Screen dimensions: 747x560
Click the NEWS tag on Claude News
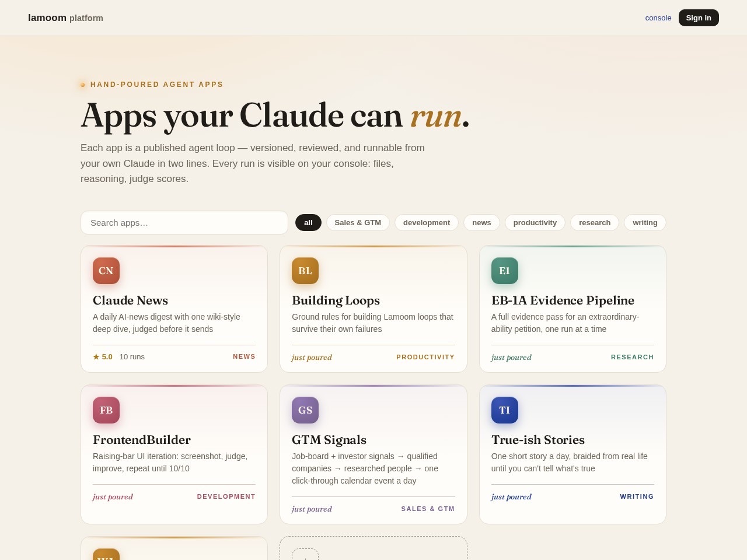(x=244, y=356)
